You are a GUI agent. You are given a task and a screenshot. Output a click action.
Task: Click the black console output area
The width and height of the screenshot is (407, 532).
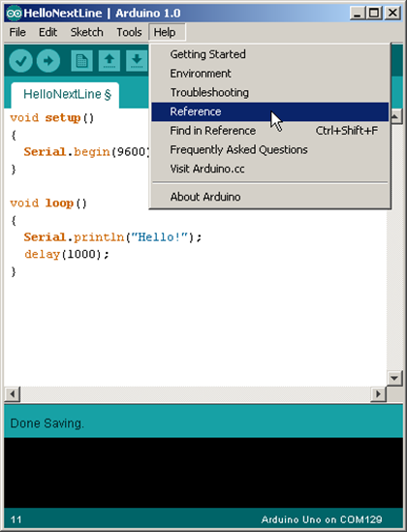[203, 472]
